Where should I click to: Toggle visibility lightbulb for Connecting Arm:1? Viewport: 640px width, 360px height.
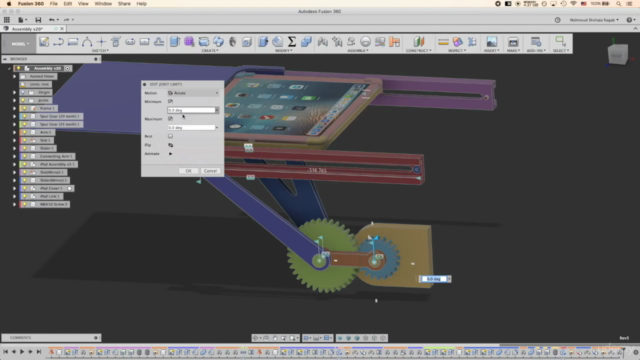pyautogui.click(x=24, y=156)
